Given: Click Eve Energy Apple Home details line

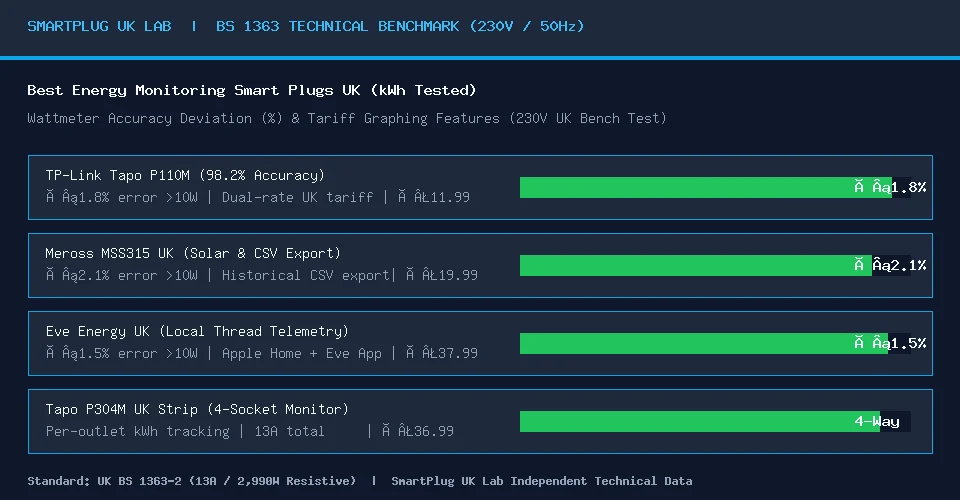Looking at the screenshot, I should 261,353.
